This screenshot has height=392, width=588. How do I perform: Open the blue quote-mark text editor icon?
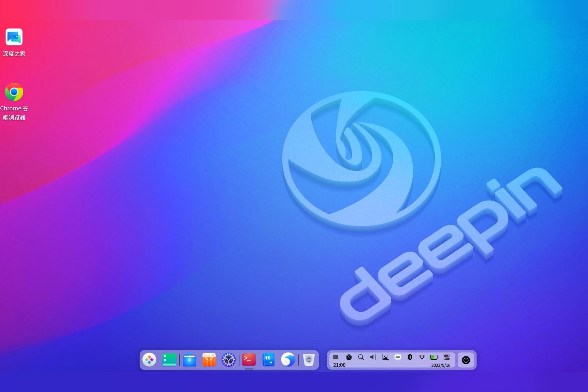point(269,360)
